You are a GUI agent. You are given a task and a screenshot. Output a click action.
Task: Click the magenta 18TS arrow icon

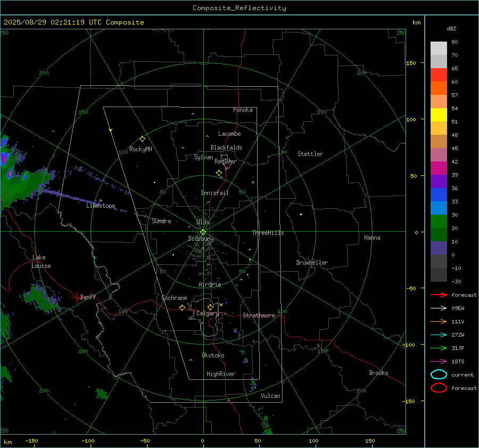coord(439,362)
